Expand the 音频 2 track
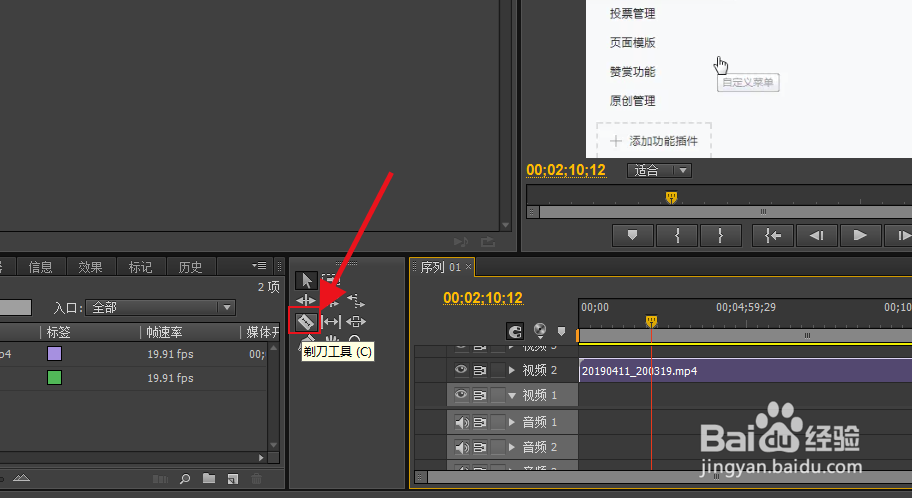This screenshot has height=498, width=912. [x=512, y=447]
